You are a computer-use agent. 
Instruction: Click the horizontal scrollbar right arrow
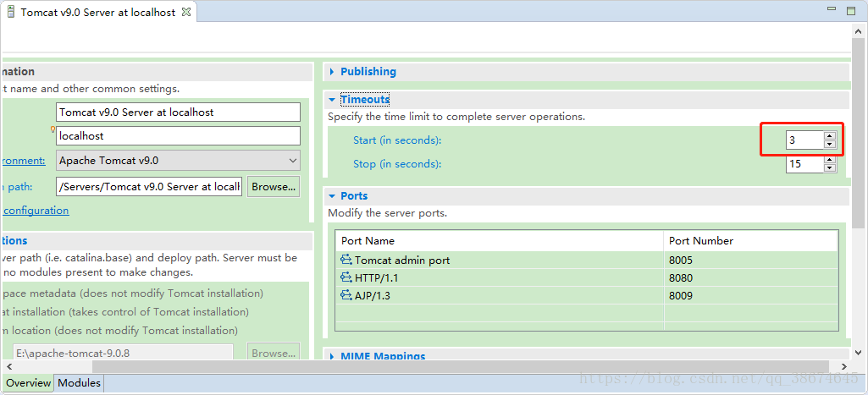click(x=843, y=366)
